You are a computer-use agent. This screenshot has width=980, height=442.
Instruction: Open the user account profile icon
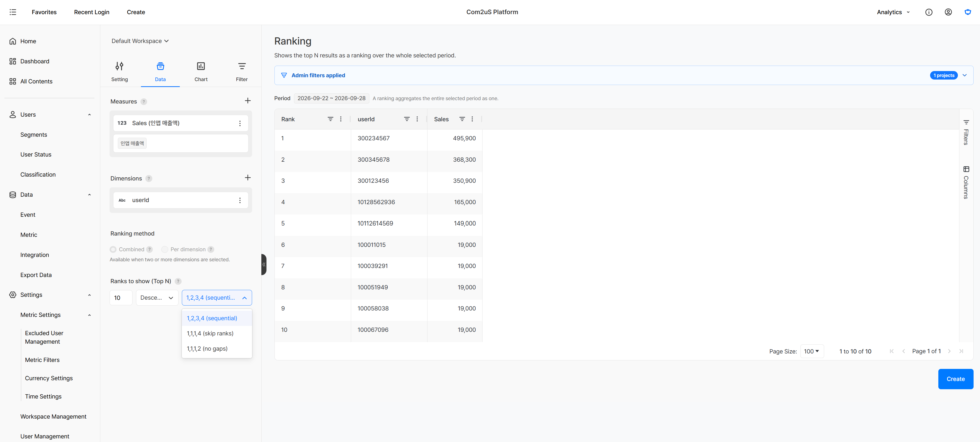948,12
